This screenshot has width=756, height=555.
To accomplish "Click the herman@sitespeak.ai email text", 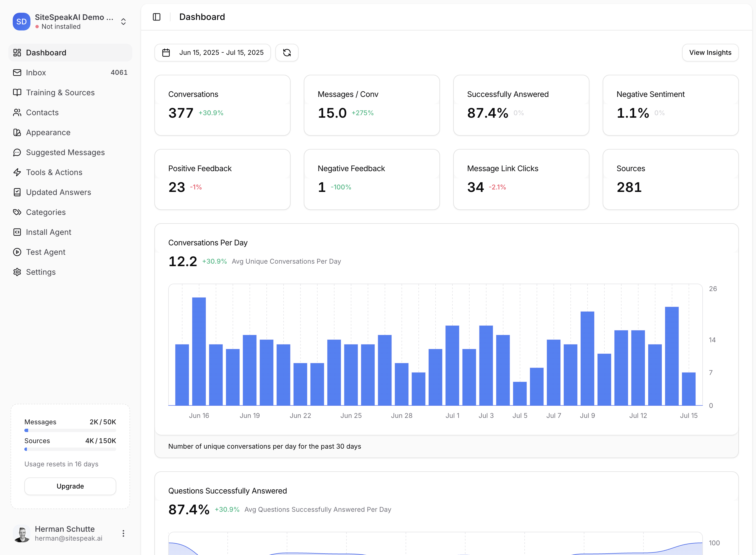I will (x=68, y=538).
